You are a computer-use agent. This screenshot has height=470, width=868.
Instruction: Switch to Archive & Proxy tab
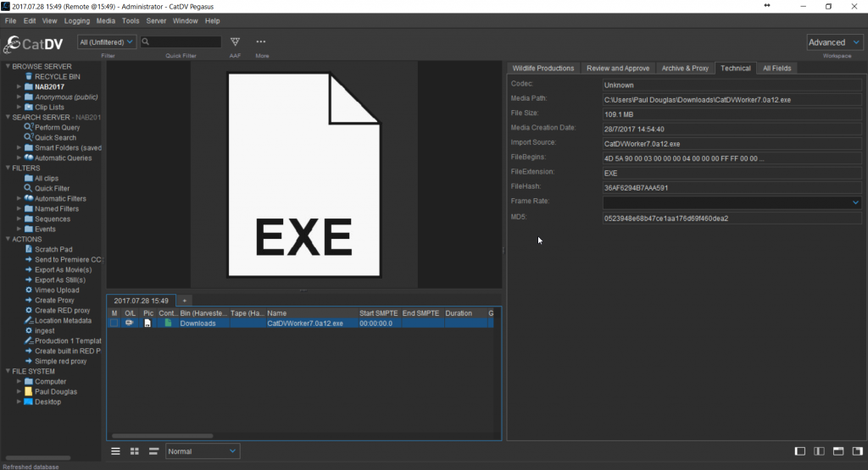coord(685,68)
